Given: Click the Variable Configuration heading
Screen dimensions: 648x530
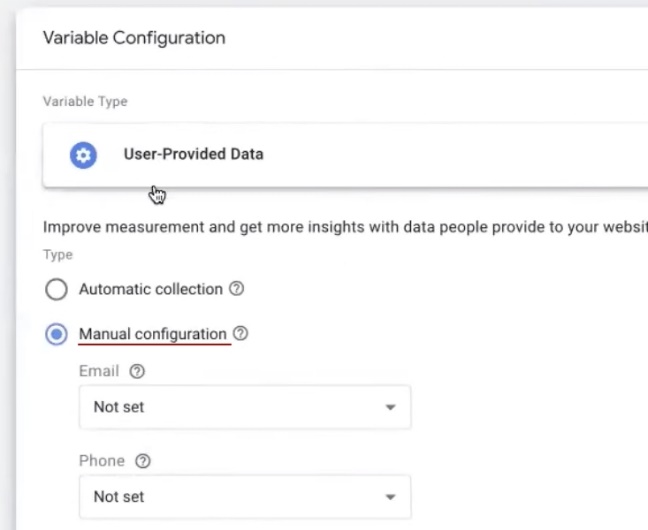Looking at the screenshot, I should (134, 38).
